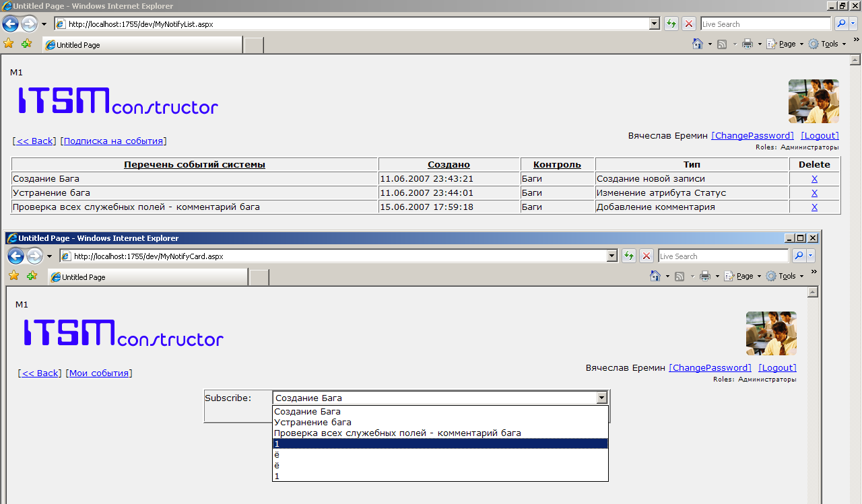Stop loading the MyNotifyList.aspx page
The width and height of the screenshot is (862, 504).
click(x=688, y=24)
